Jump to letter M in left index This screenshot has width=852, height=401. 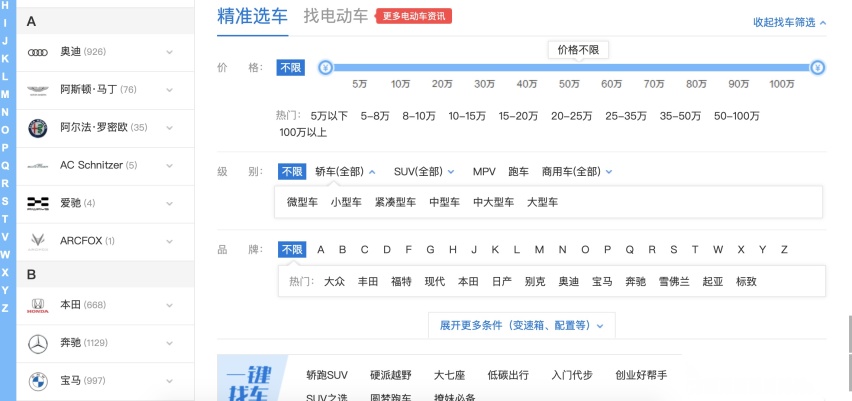click(5, 95)
